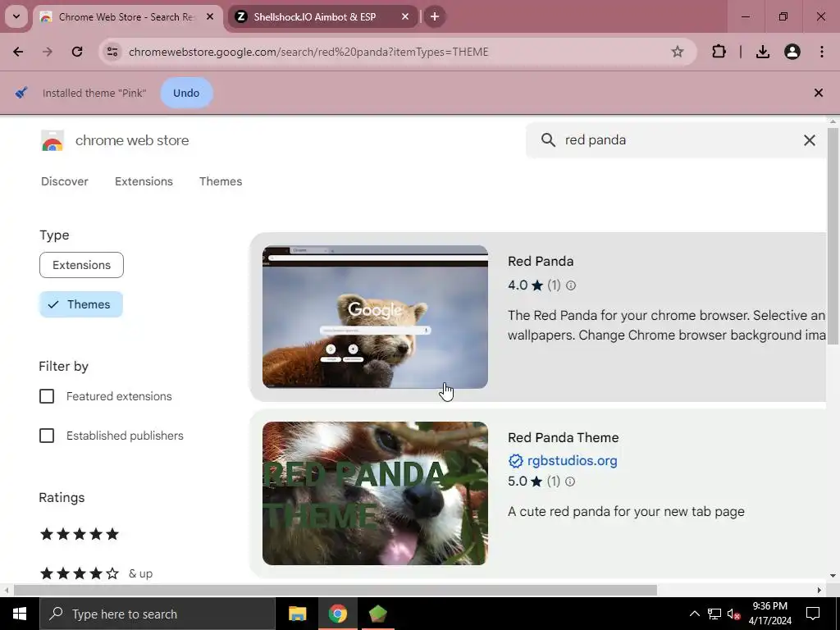Dismiss the installed theme infobar
The height and width of the screenshot is (630, 840).
(819, 94)
